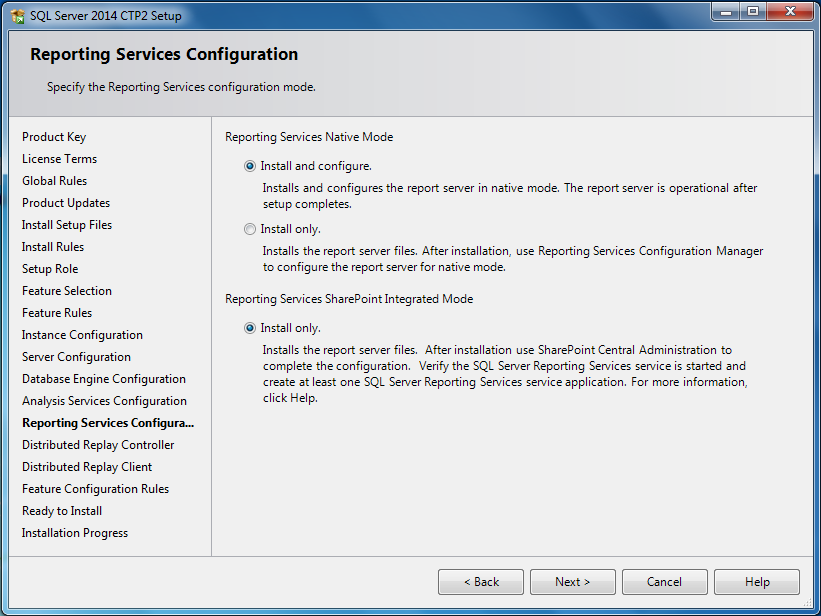Open Global Rules step
Viewport: 821px width, 616px height.
(x=54, y=181)
